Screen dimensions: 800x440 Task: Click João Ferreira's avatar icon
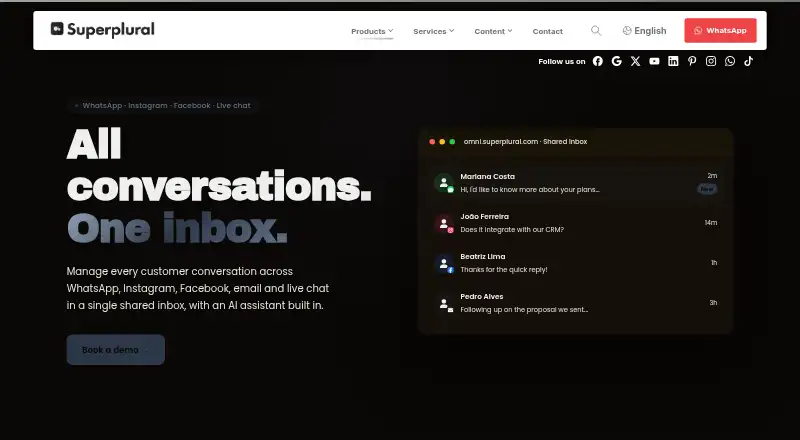pos(444,223)
